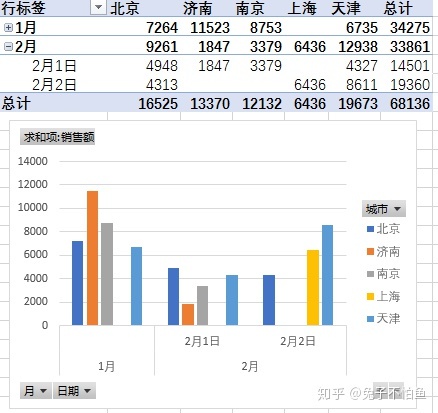The height and width of the screenshot is (413, 438).
Task: Select the yellow 上海 bar in 2月2日
Action: pos(313,288)
